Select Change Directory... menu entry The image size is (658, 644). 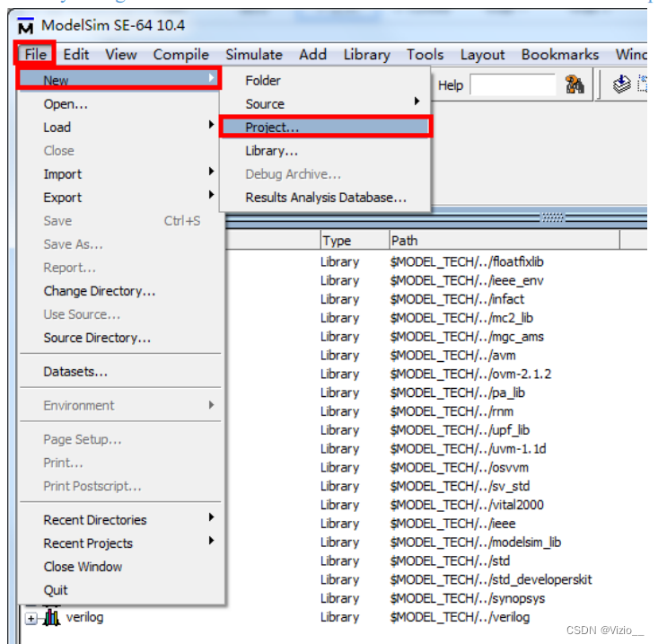coord(118,291)
